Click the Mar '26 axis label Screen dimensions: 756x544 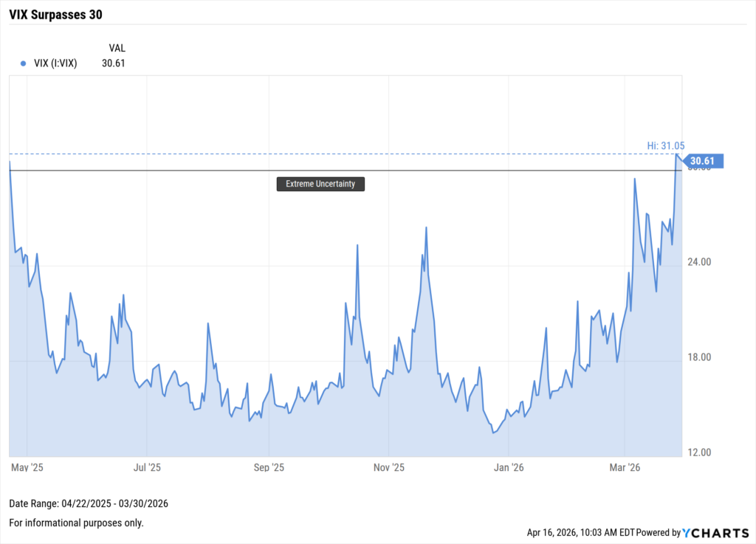click(624, 467)
